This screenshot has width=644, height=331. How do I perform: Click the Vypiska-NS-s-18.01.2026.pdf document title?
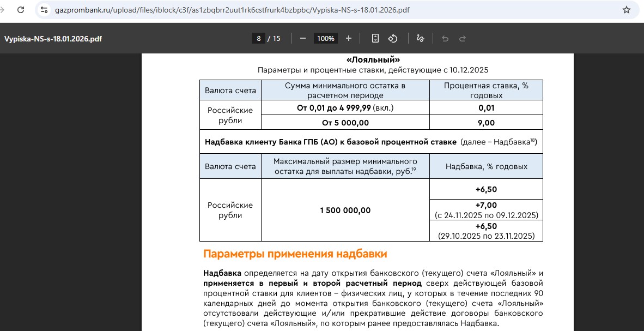click(53, 39)
